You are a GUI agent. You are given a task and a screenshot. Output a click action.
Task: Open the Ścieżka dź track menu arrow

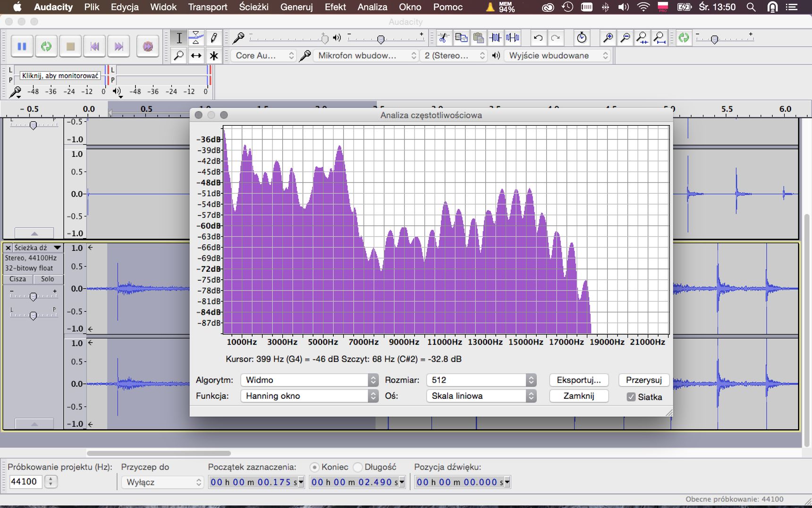tap(58, 248)
